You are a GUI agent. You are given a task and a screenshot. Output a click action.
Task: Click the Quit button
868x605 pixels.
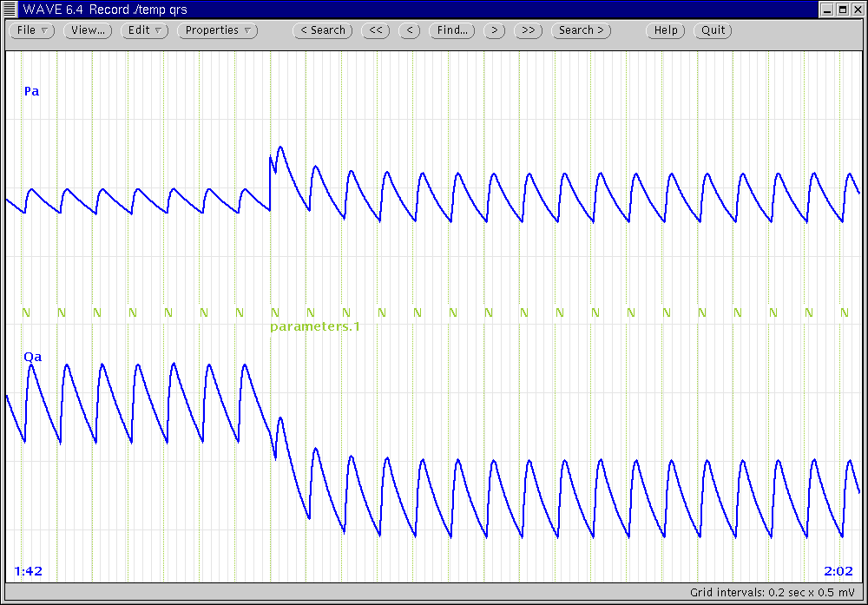713,30
